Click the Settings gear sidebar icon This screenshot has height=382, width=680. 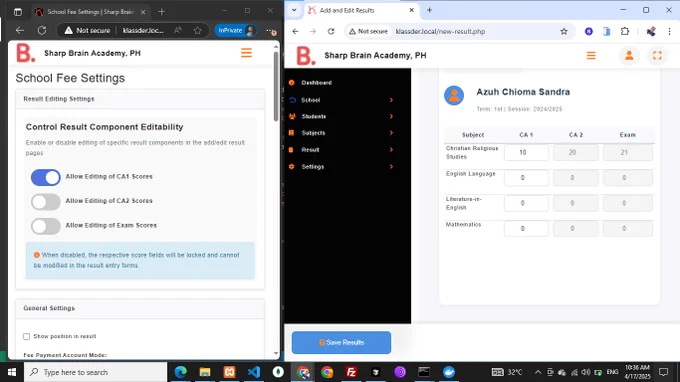pyautogui.click(x=291, y=167)
